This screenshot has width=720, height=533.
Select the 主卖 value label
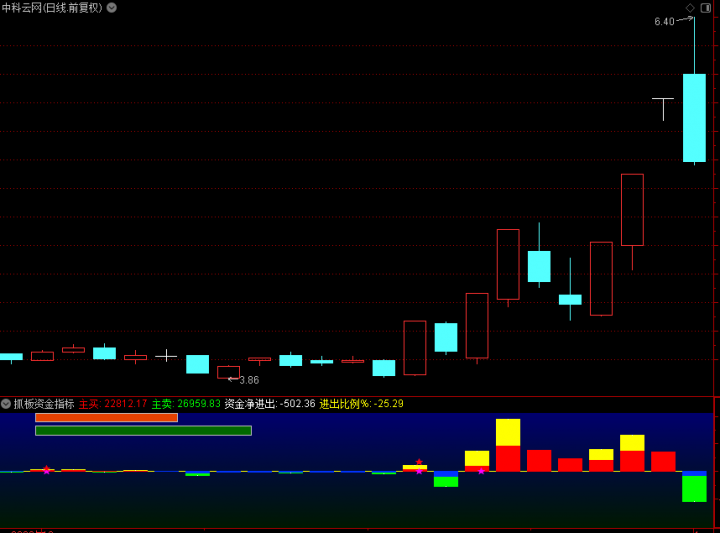click(186, 404)
